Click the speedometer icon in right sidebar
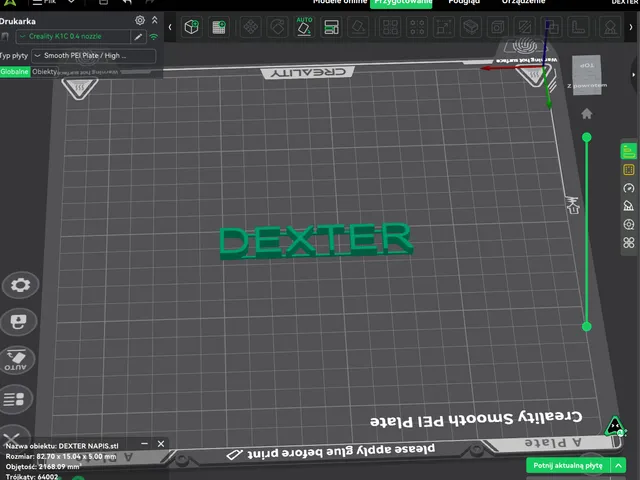Image resolution: width=640 pixels, height=480 pixels. pyautogui.click(x=629, y=188)
